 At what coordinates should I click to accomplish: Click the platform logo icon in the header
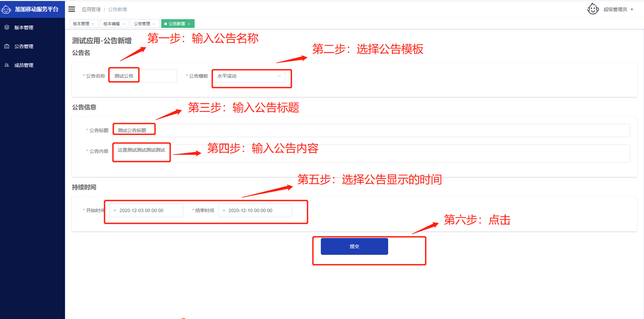[x=6, y=9]
